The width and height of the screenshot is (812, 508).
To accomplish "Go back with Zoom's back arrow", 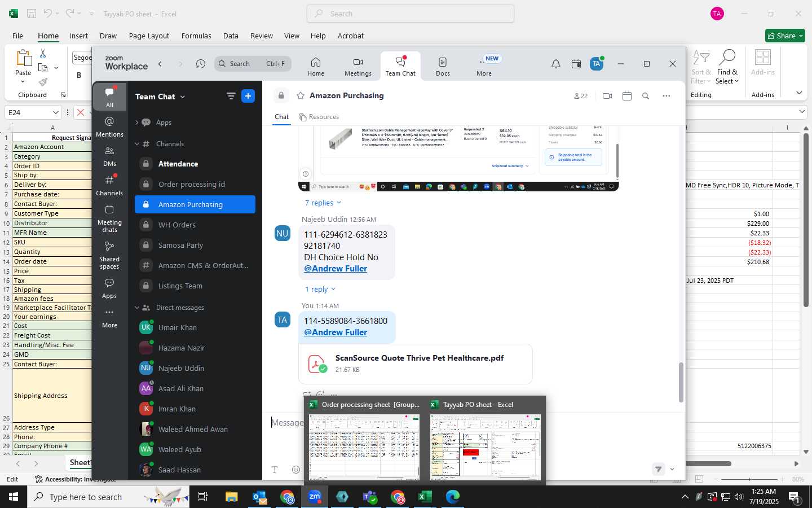I will 160,64.
